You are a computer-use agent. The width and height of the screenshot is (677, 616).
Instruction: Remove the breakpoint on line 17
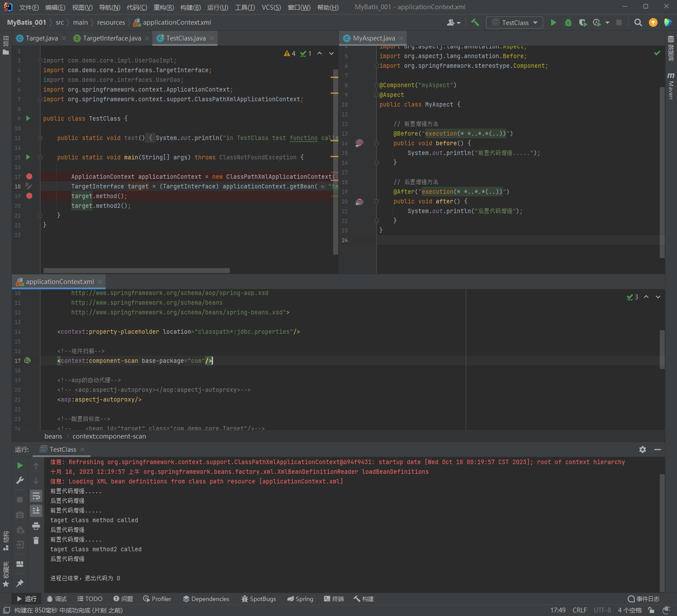pyautogui.click(x=29, y=177)
